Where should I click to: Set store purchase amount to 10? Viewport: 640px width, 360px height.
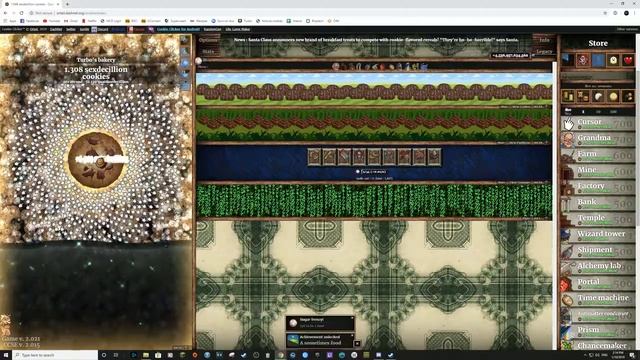pyautogui.click(x=598, y=111)
